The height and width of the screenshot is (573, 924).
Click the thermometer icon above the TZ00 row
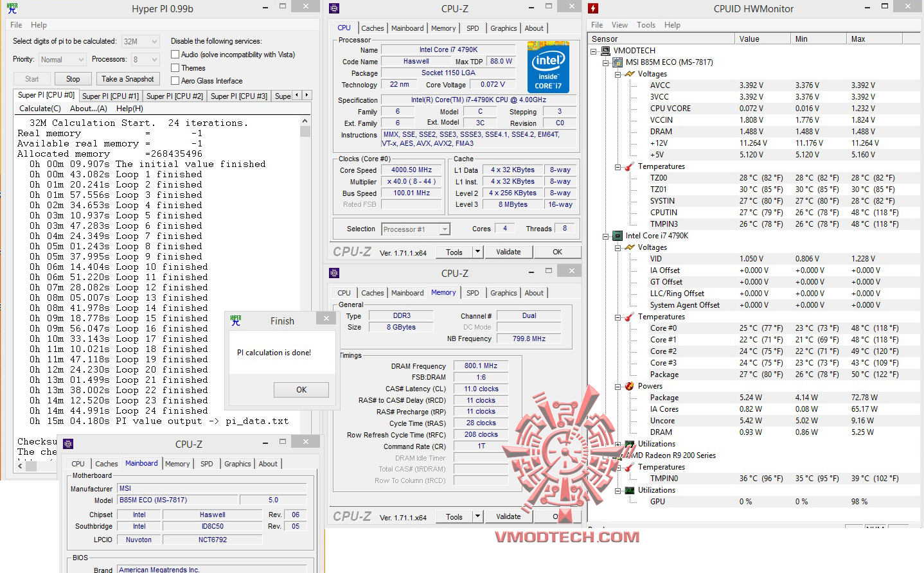click(x=630, y=166)
